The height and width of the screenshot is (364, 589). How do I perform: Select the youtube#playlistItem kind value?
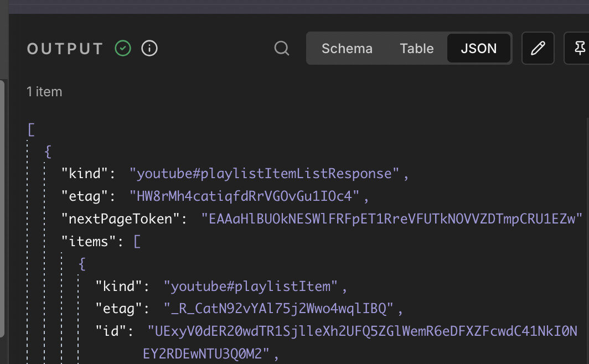pyautogui.click(x=251, y=287)
